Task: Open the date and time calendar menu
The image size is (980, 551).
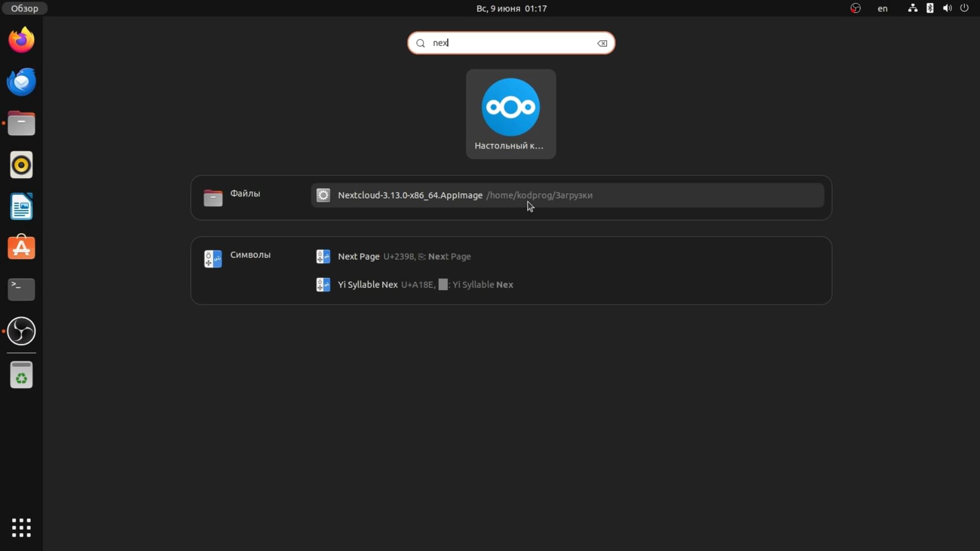Action: [511, 8]
